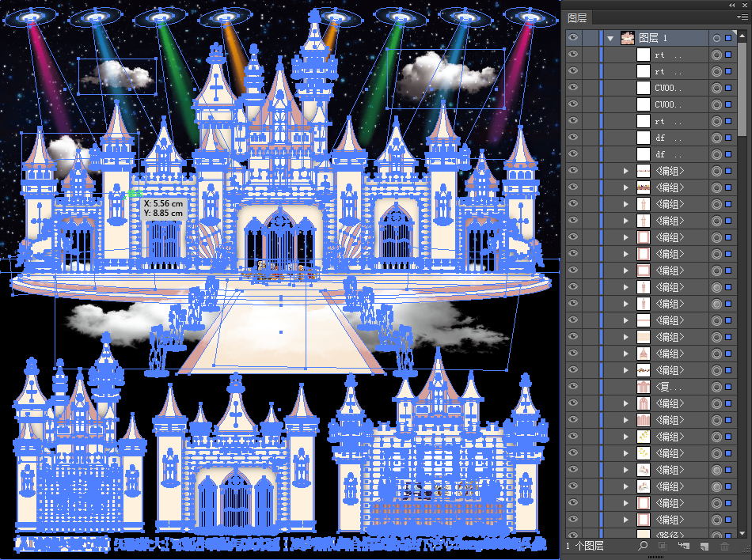Screen dimensions: 752x560
Task: Click selection square of rt above df
Action: [x=728, y=121]
